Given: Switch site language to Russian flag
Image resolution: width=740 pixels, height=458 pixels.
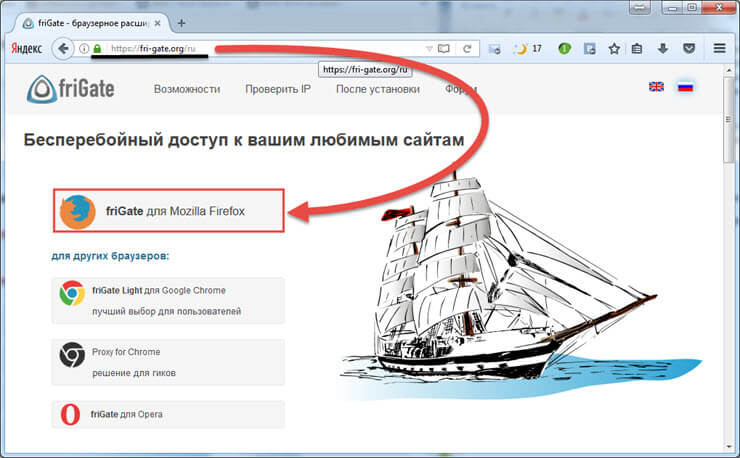Looking at the screenshot, I should click(685, 87).
